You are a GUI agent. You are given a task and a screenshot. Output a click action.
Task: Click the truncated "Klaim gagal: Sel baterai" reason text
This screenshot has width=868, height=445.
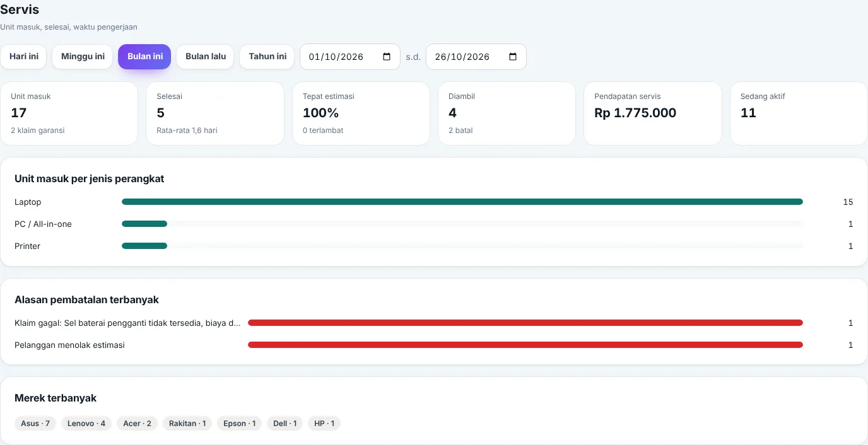pos(127,323)
